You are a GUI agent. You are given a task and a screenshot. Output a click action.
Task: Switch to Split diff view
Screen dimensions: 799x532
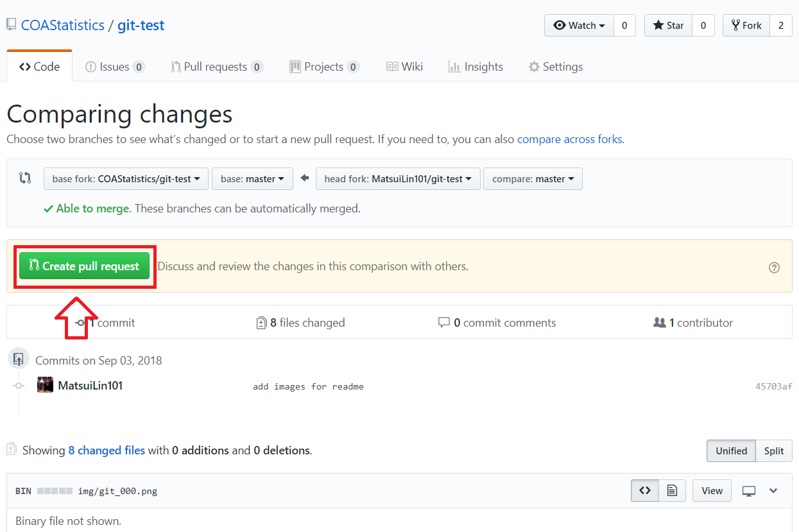click(x=774, y=450)
